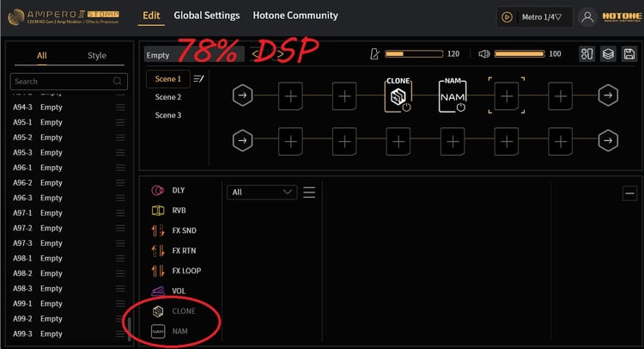Click the bottom chain input node
644x349 pixels.
coord(242,141)
